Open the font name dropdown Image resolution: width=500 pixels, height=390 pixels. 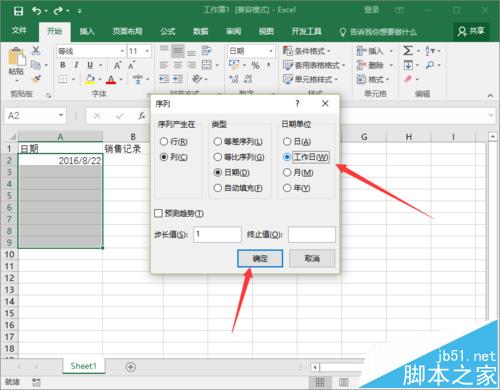(122, 51)
